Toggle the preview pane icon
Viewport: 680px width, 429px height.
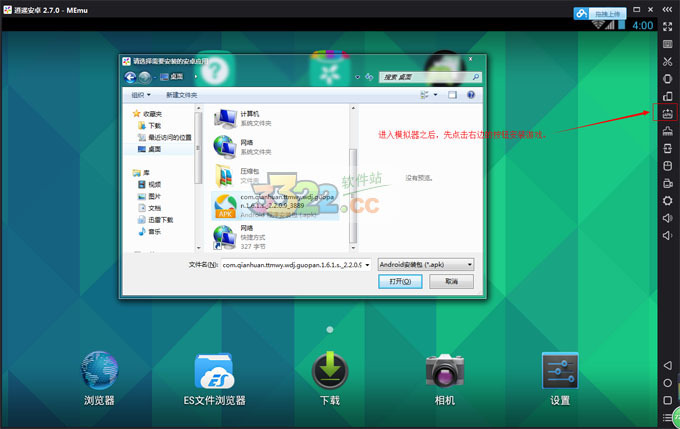[x=452, y=95]
